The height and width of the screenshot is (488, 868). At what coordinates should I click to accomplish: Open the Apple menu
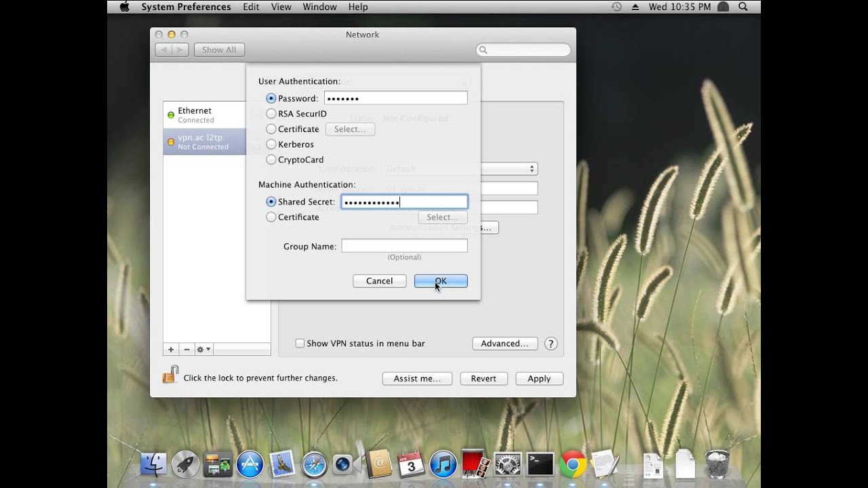coord(124,7)
